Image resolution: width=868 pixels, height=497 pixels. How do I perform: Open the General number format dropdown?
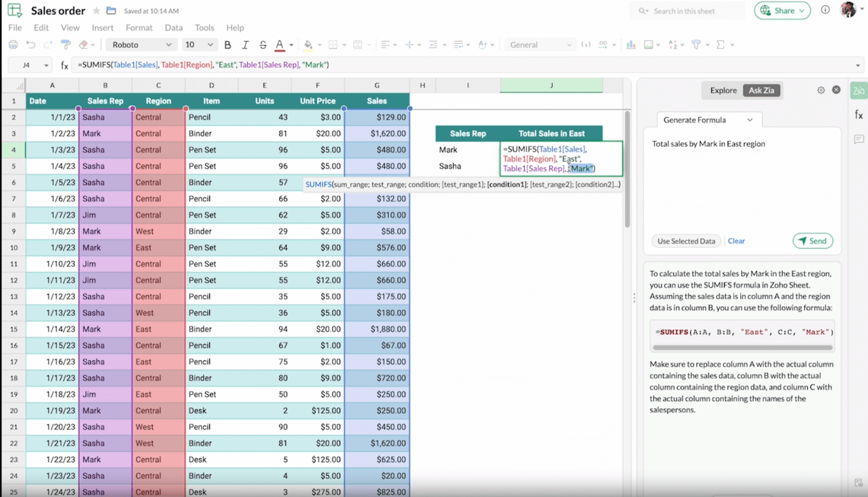click(x=540, y=44)
